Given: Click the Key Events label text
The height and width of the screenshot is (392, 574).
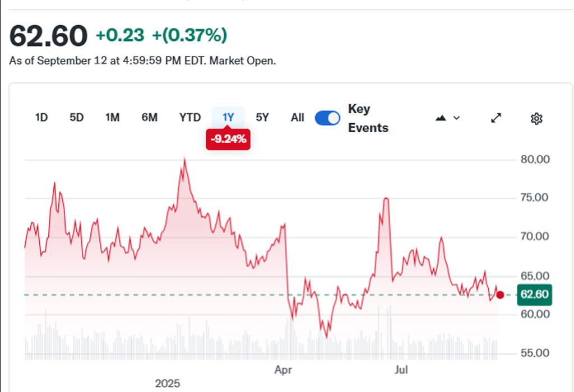Looking at the screenshot, I should (368, 118).
